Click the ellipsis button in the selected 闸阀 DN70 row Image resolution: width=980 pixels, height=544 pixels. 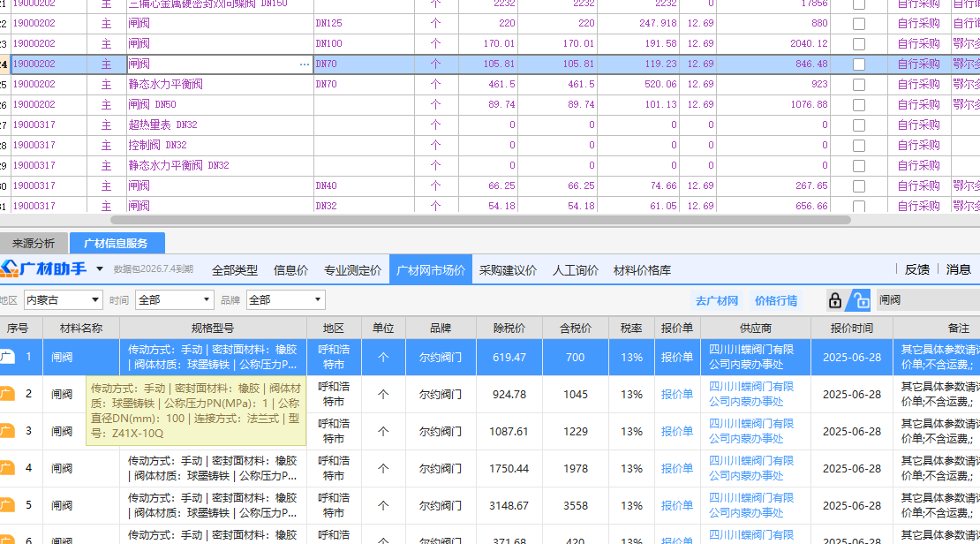(x=305, y=64)
